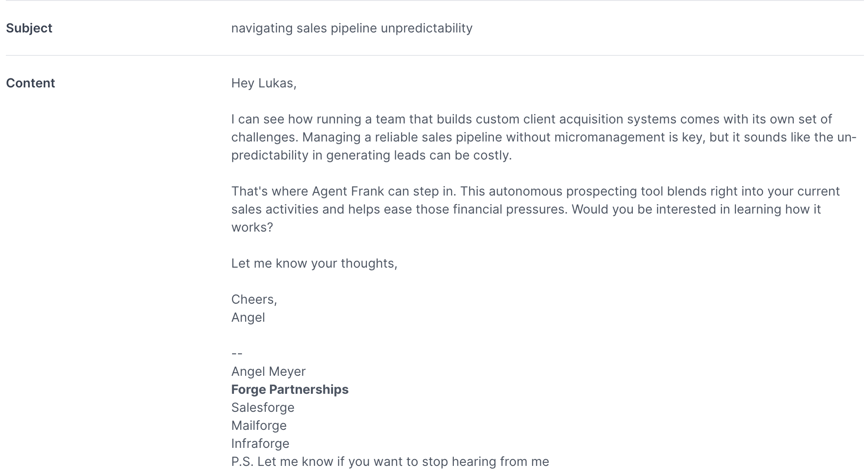Click the P.S. stop hearing line

pos(390,461)
